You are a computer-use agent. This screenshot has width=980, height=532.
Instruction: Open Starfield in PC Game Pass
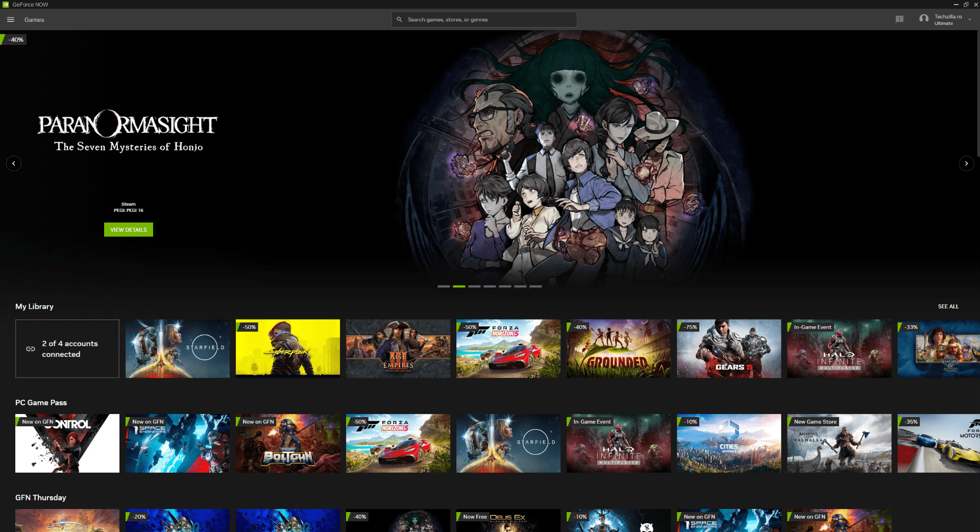pyautogui.click(x=508, y=443)
